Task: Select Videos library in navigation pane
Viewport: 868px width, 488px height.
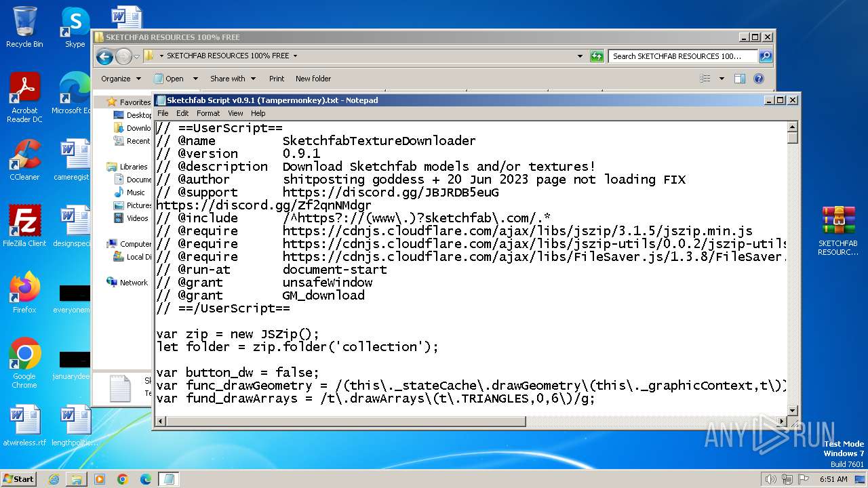Action: point(132,218)
